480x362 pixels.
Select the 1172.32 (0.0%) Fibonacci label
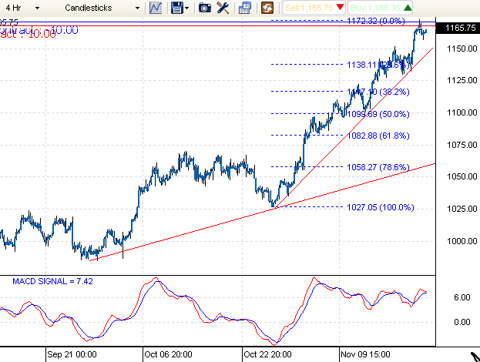tap(376, 21)
